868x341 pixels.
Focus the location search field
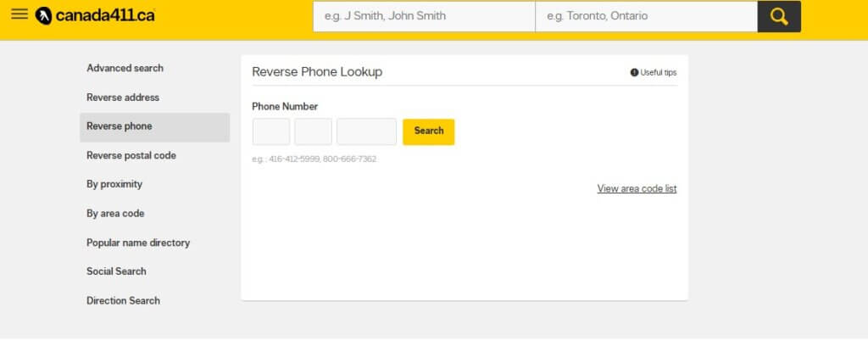[x=647, y=17]
